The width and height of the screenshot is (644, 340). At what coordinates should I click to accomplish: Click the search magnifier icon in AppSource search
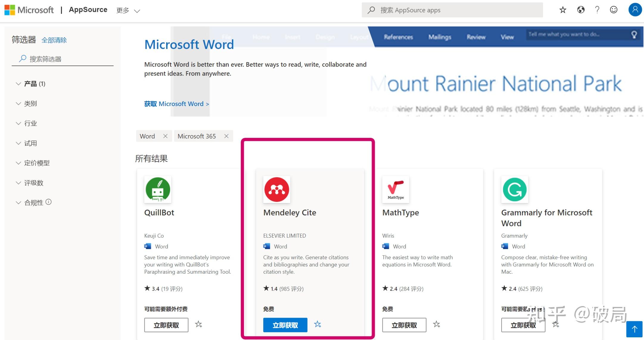[371, 10]
